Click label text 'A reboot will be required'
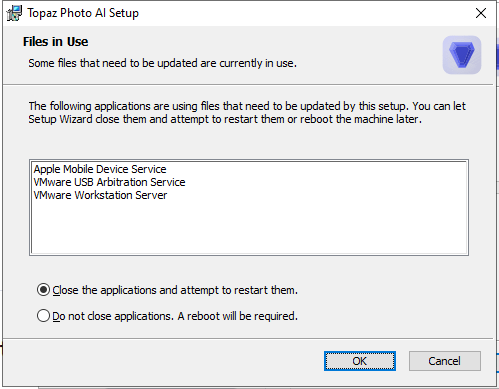 click(237, 316)
